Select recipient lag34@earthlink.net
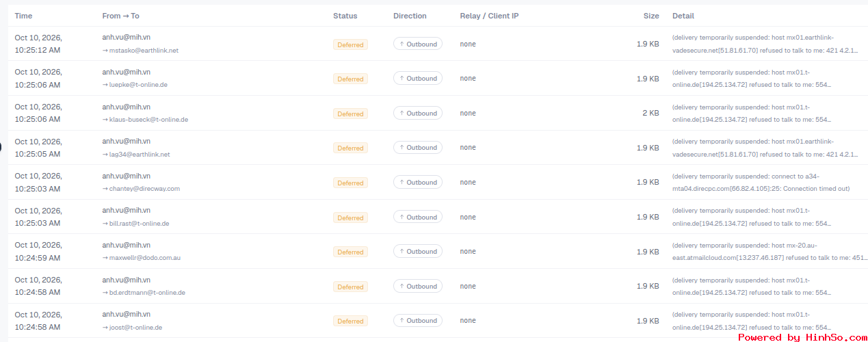 tap(140, 155)
